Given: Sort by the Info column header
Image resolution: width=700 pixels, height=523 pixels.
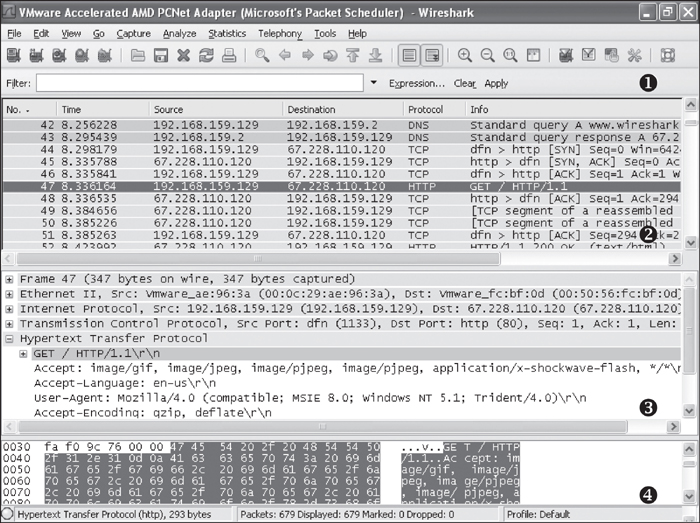Looking at the screenshot, I should coord(574,109).
